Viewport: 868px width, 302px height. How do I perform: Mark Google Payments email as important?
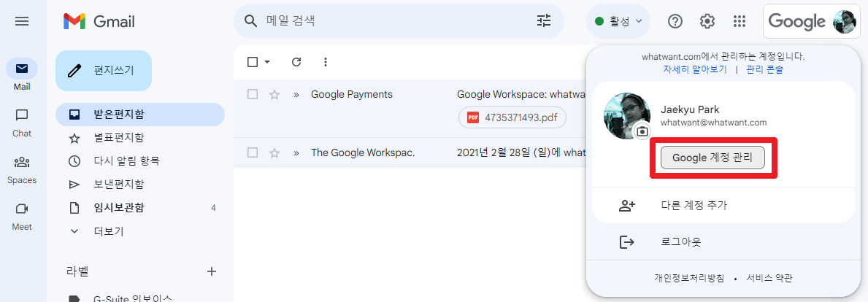click(296, 95)
